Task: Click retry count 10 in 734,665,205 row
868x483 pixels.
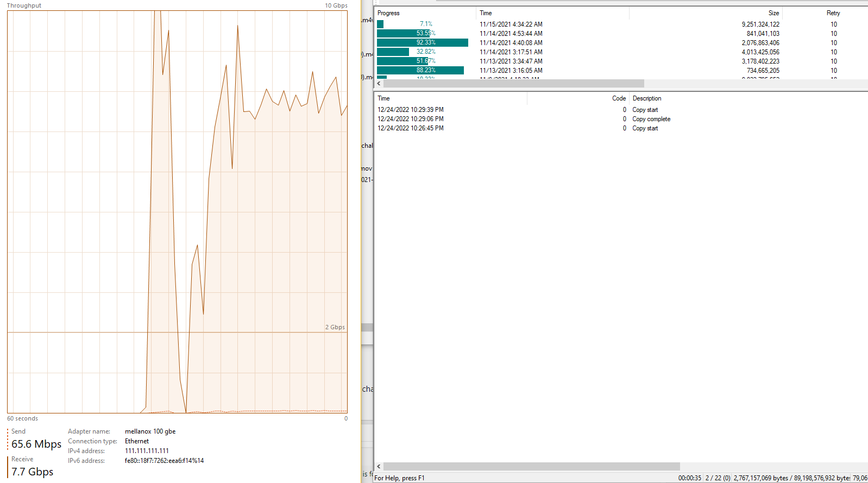Action: coord(834,71)
